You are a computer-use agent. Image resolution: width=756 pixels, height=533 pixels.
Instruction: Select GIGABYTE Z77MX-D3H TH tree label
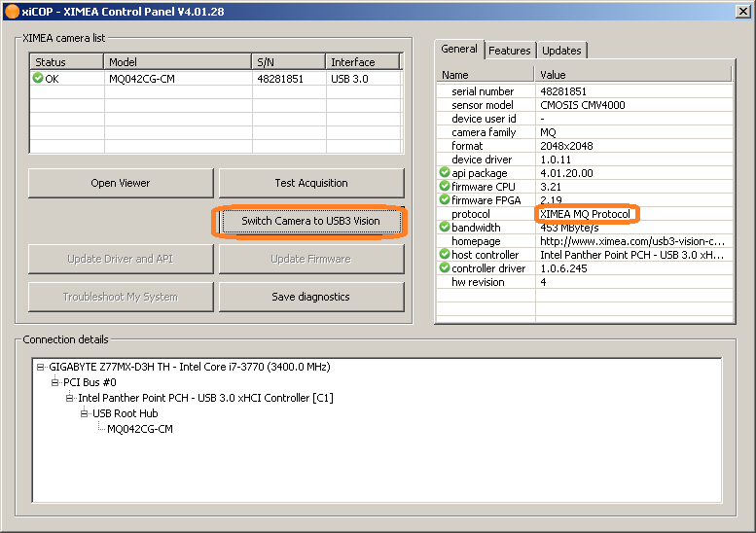[x=190, y=368]
